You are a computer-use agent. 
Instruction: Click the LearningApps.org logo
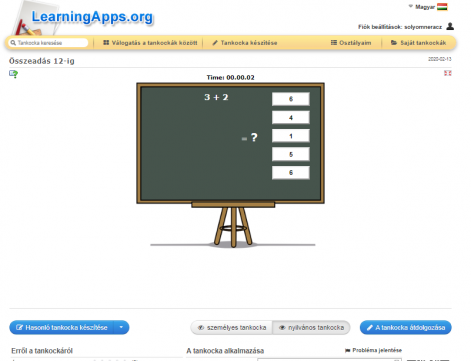83,18
